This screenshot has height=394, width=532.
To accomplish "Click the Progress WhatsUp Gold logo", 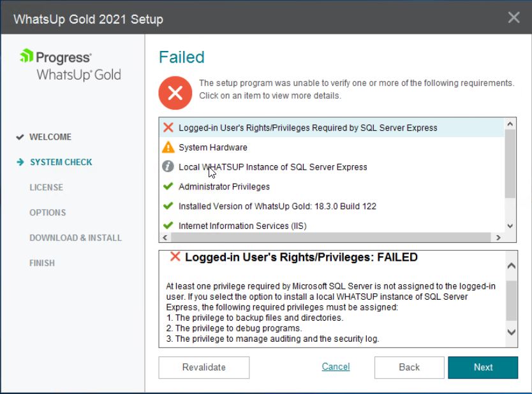I will pyautogui.click(x=71, y=65).
